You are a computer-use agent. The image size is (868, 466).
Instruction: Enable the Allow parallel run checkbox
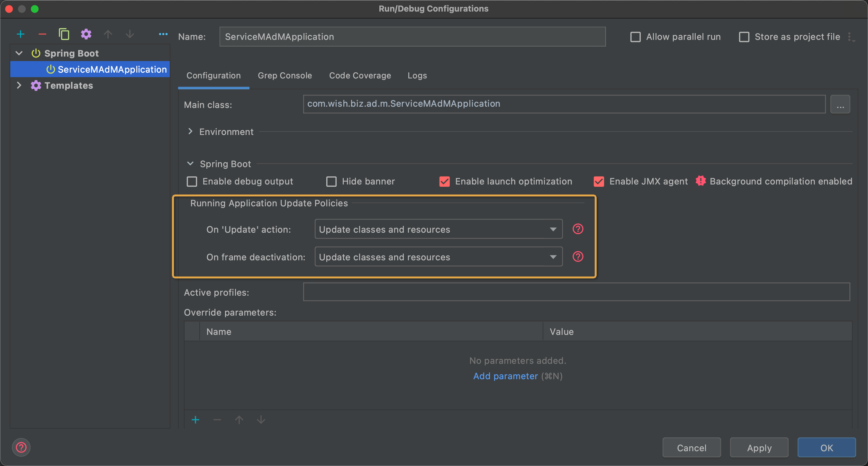click(635, 37)
